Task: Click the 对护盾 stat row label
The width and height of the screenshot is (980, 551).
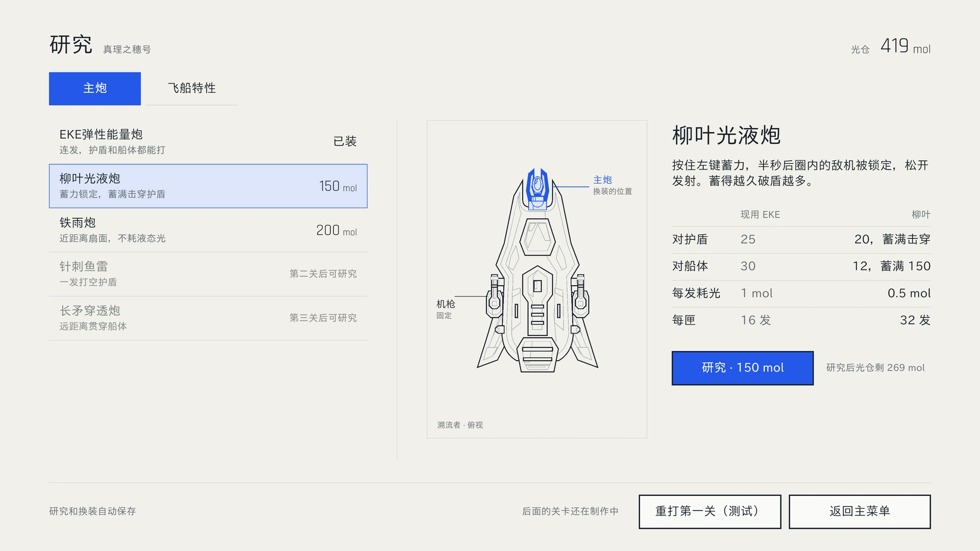Action: coord(690,239)
